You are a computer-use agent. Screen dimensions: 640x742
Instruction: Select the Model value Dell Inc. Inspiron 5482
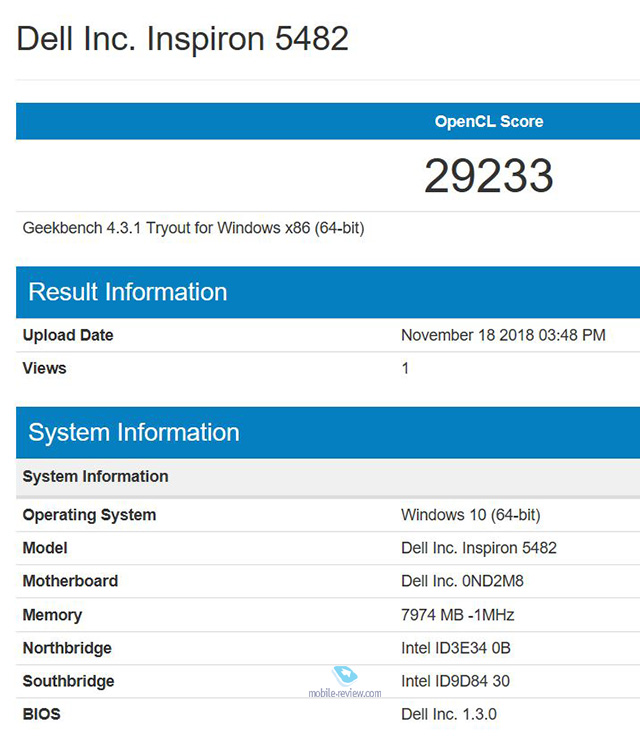(x=479, y=548)
